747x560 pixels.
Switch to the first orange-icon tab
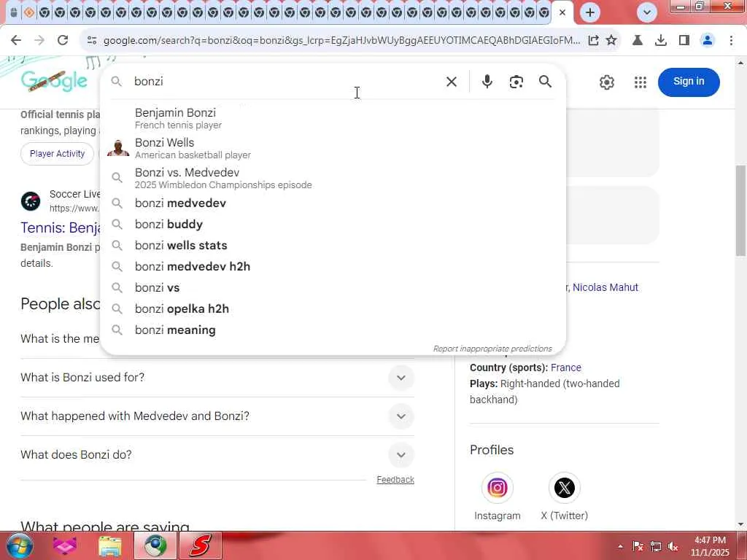coord(29,13)
